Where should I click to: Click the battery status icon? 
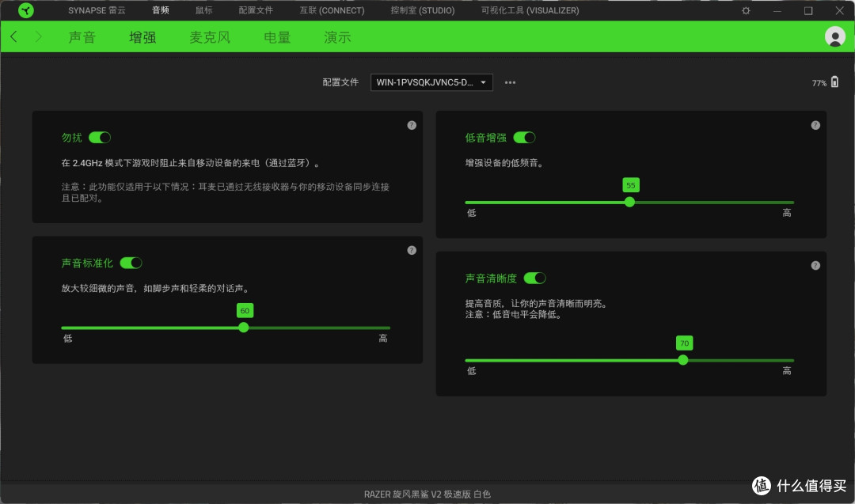pyautogui.click(x=835, y=81)
